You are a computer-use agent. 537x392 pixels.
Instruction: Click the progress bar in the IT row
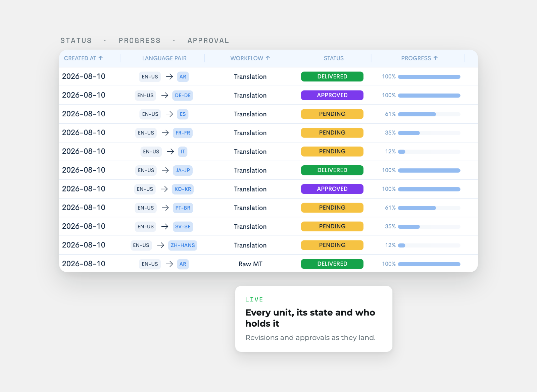[x=429, y=152]
